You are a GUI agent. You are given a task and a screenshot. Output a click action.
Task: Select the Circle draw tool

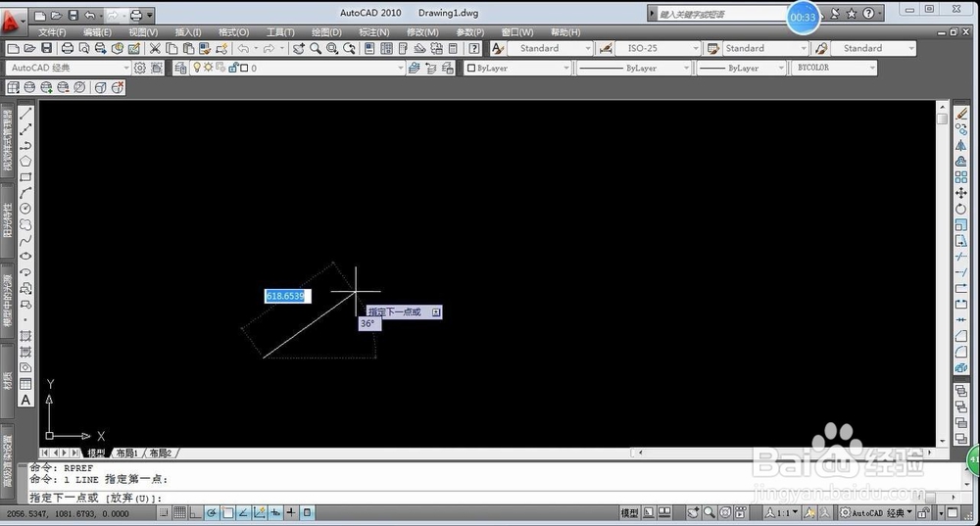pyautogui.click(x=25, y=208)
